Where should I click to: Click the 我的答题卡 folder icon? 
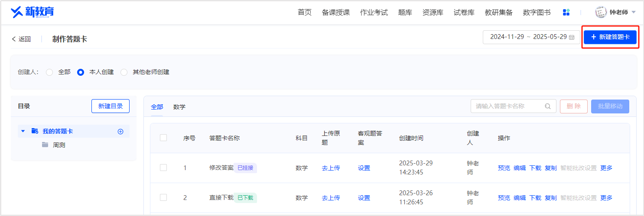tap(35, 131)
